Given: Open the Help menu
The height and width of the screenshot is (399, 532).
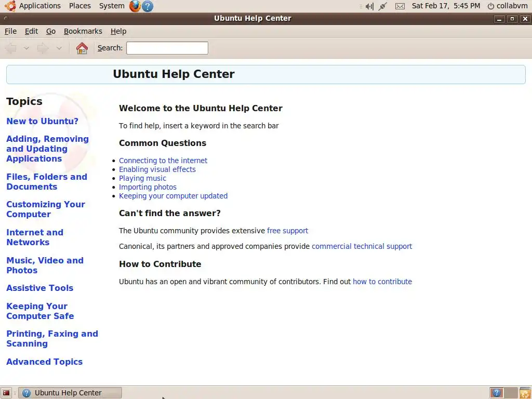Looking at the screenshot, I should (118, 31).
